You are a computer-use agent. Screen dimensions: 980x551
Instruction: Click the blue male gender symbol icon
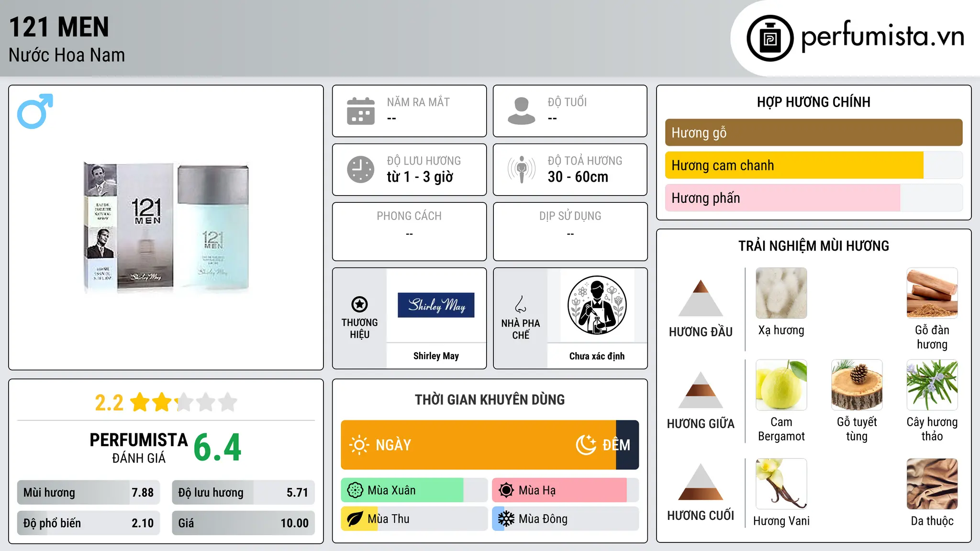tap(35, 111)
